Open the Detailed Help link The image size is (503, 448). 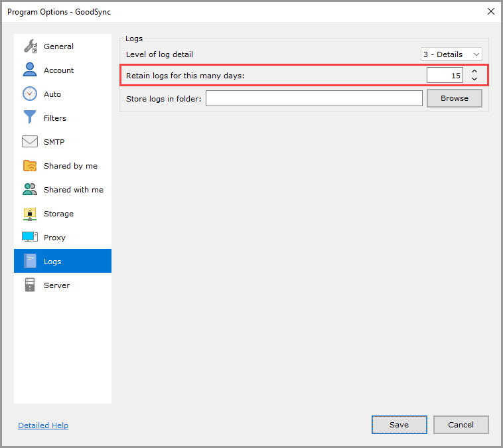pos(43,425)
